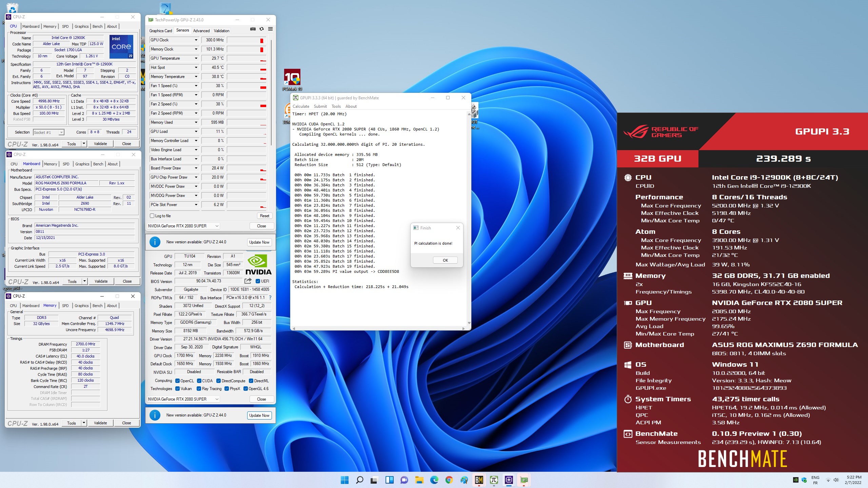The width and height of the screenshot is (868, 488).
Task: Open Socket #1 selection dropdown in CPU-Z
Action: [x=48, y=132]
